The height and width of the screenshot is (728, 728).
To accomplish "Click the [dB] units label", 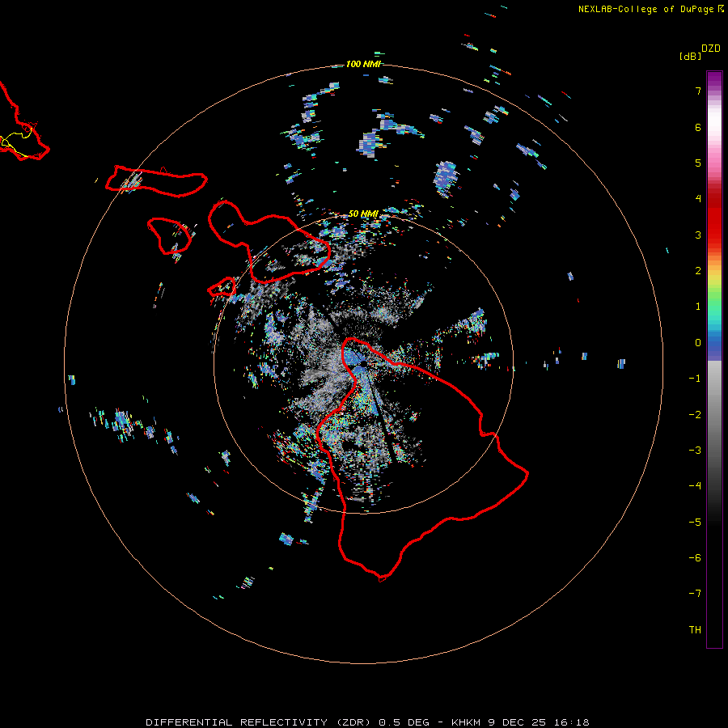I will (x=691, y=57).
